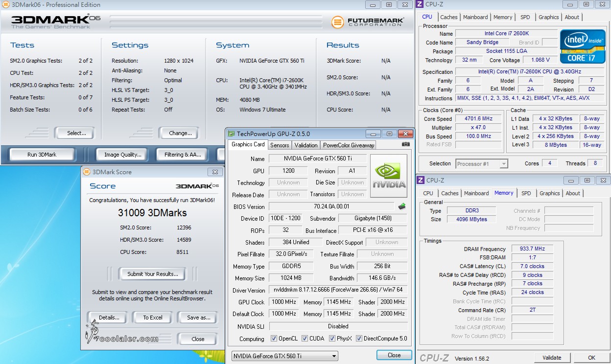Click the Bandwidth 146.6 GB/s value
The width and height of the screenshot is (611, 364).
pyautogui.click(x=382, y=278)
